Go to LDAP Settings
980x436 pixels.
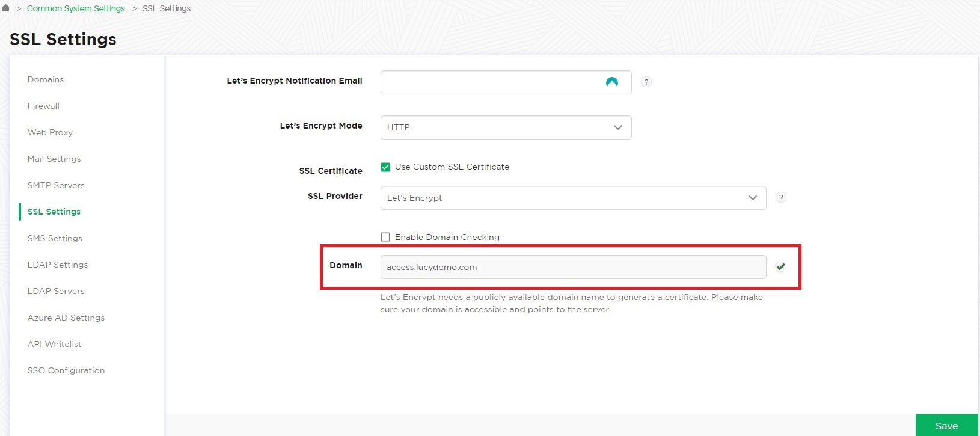(x=58, y=265)
